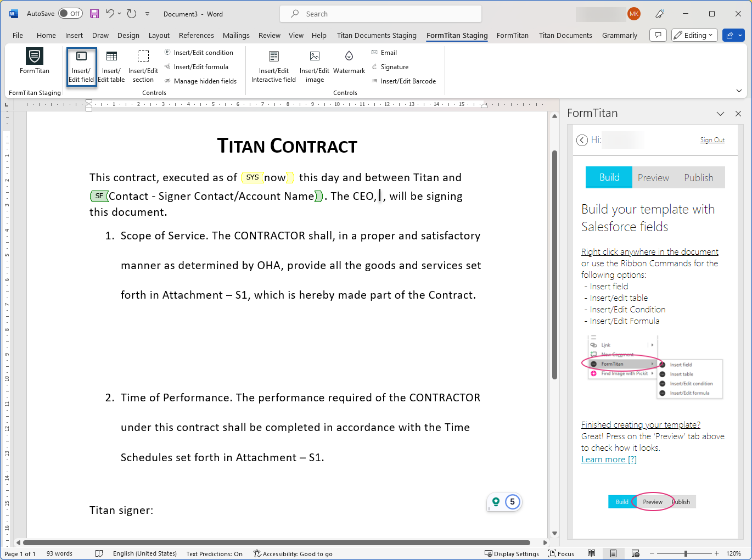Insert a Signature control
Viewport: 752px width, 560px height.
[390, 67]
